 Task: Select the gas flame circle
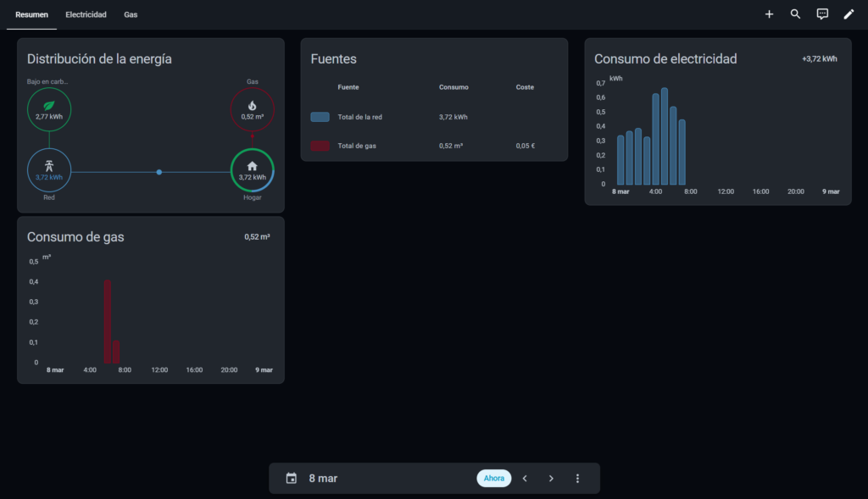(x=252, y=109)
